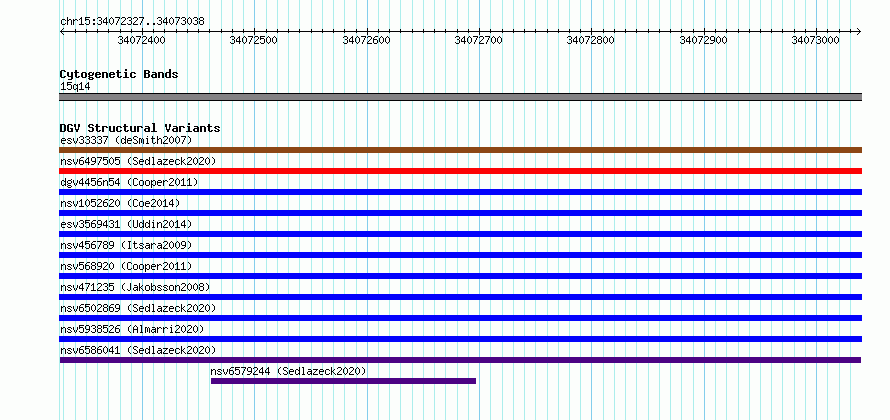
Task: Click the blue nsv456789 variant bar
Action: (x=460, y=255)
